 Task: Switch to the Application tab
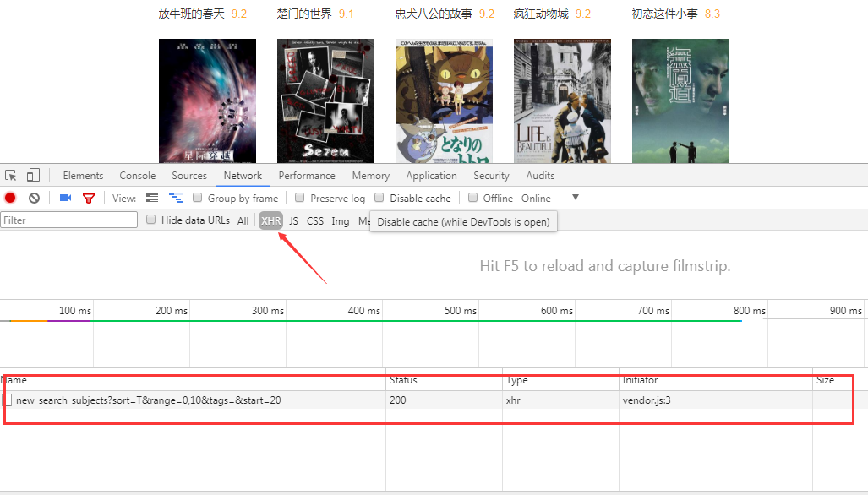coord(431,176)
